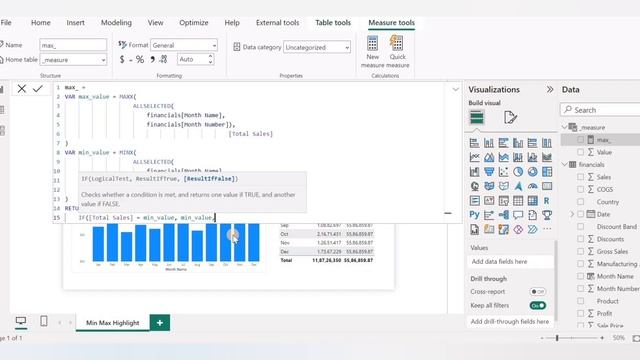This screenshot has height=360, width=640.
Task: Check the COGS field checkbox
Action: (580, 189)
